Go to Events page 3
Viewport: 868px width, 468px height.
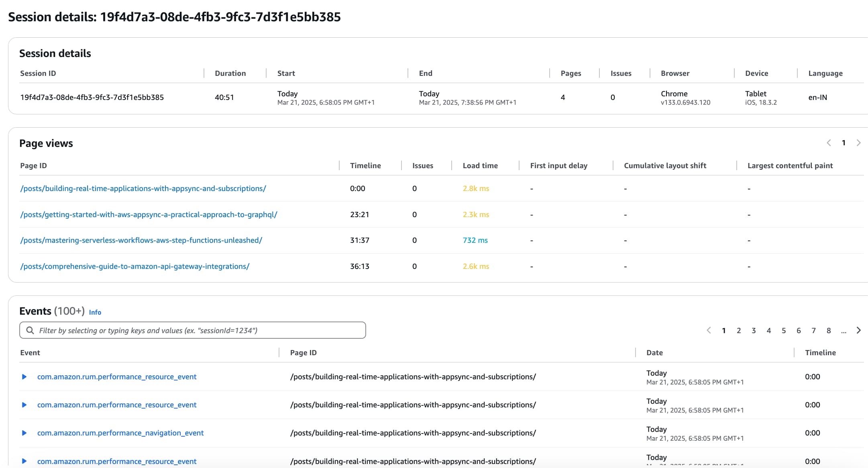pos(754,331)
